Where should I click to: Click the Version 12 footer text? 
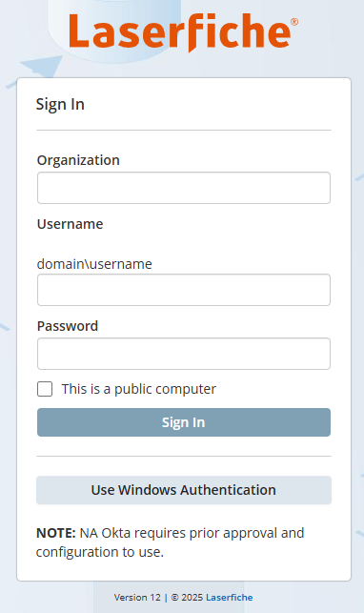coord(137,598)
